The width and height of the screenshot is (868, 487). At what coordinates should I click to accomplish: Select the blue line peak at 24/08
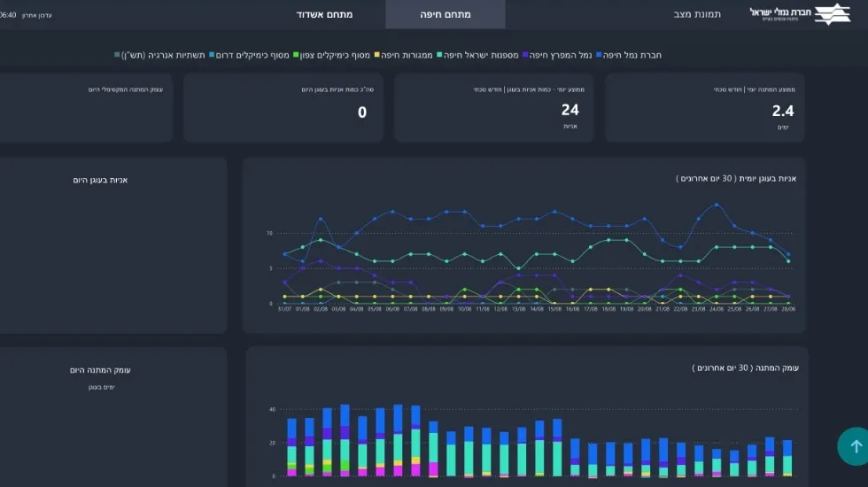717,205
